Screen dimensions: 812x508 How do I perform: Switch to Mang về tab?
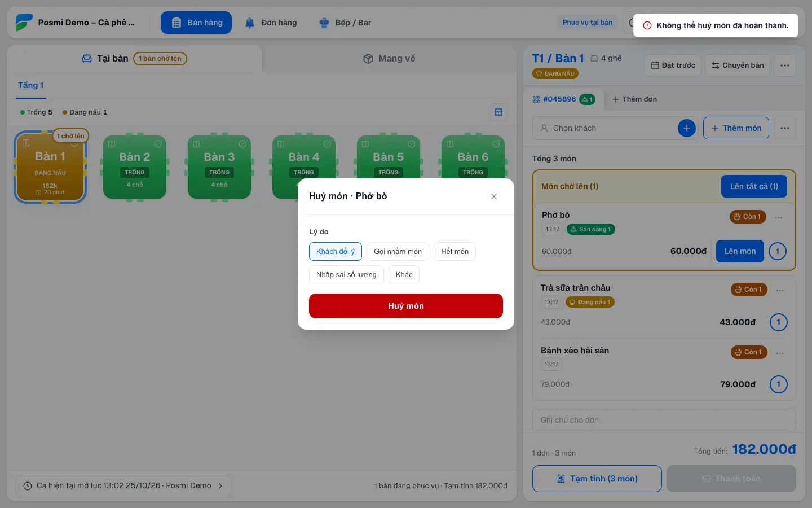pos(389,59)
